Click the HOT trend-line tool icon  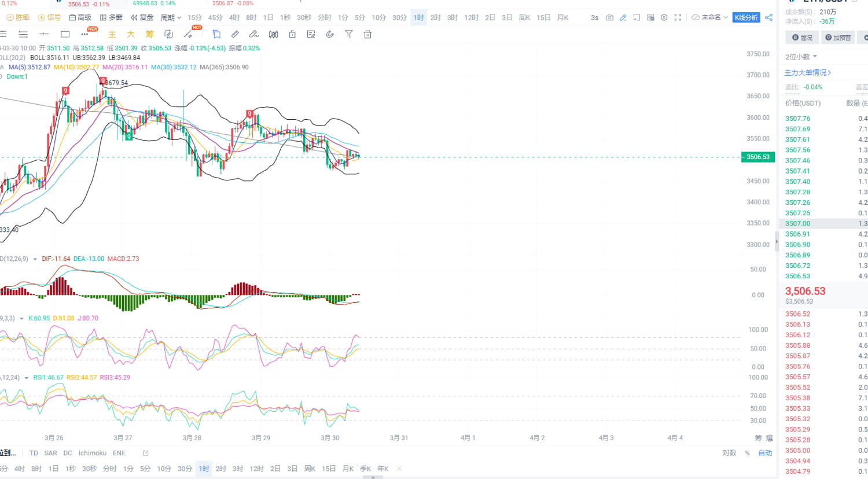click(x=188, y=34)
